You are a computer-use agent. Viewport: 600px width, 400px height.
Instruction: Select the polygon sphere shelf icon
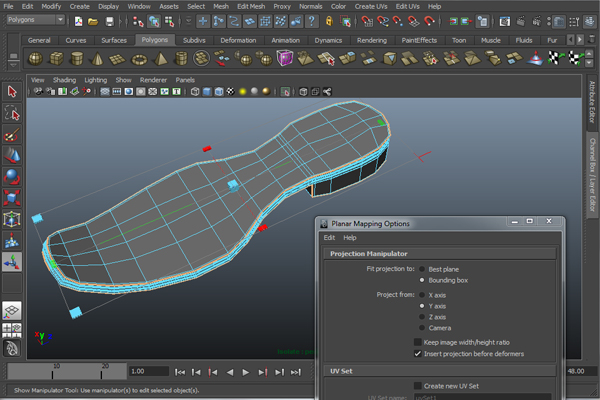pos(36,59)
